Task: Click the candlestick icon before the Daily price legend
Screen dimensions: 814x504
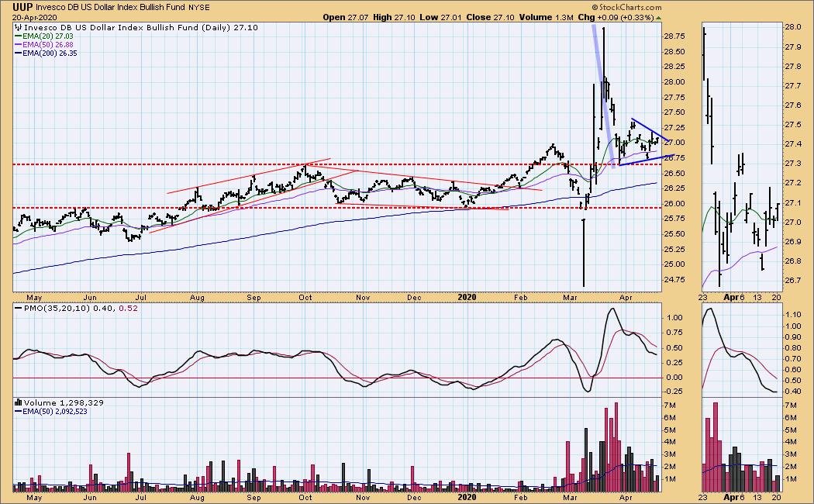Action: click(x=19, y=27)
